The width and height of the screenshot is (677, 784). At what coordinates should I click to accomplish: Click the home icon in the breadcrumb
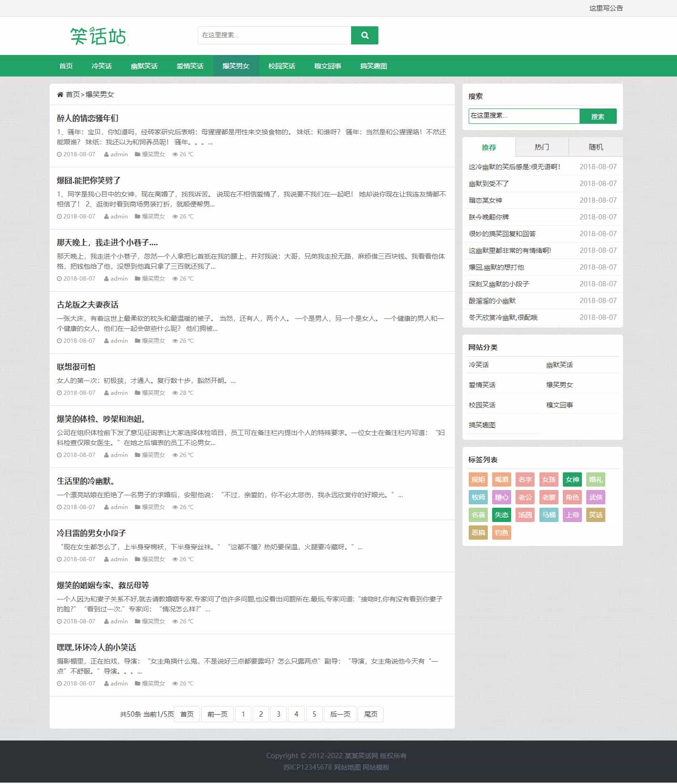click(x=60, y=95)
